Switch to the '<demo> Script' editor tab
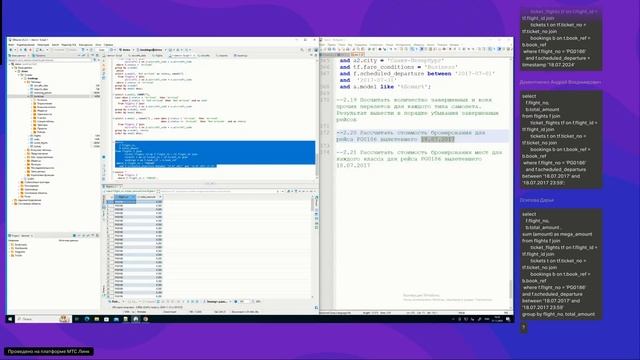 tap(115, 56)
